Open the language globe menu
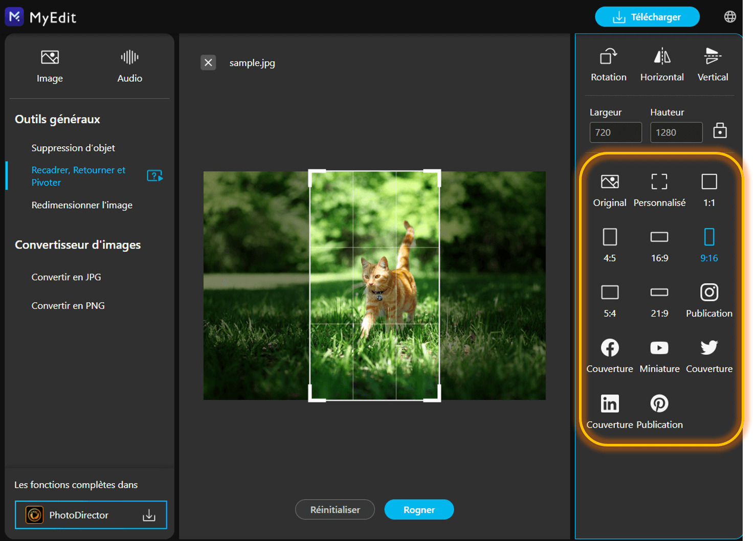756x541 pixels. click(730, 17)
